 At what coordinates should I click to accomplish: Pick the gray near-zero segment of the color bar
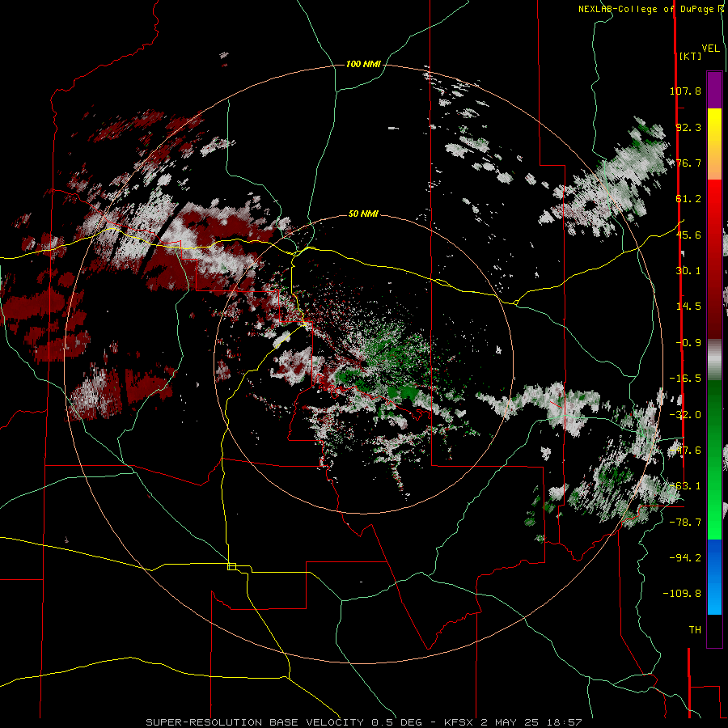(714, 360)
